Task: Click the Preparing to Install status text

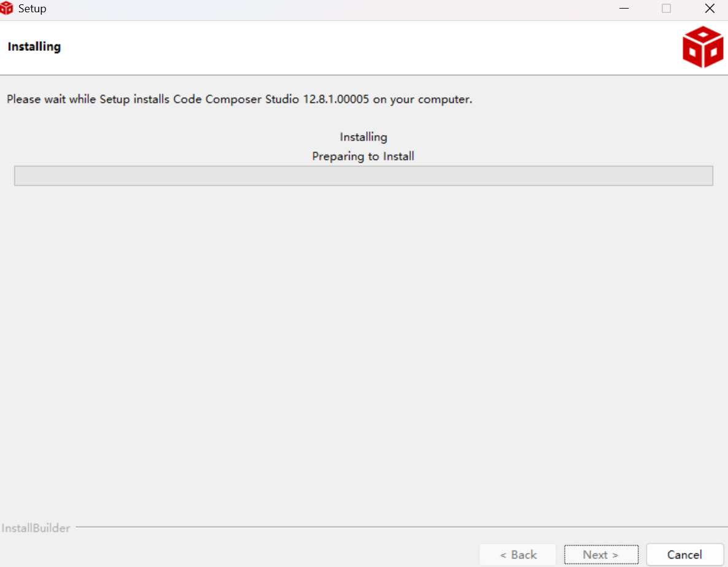Action: (x=363, y=156)
